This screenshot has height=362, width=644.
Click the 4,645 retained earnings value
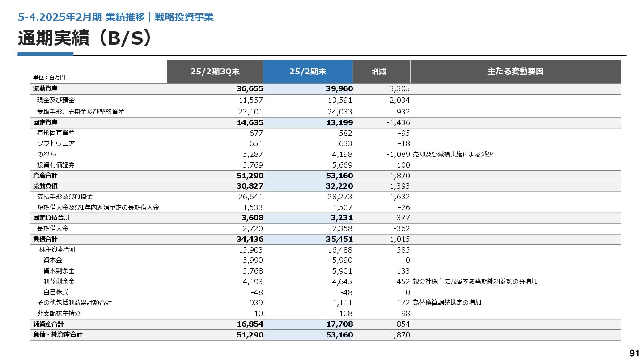pyautogui.click(x=342, y=282)
